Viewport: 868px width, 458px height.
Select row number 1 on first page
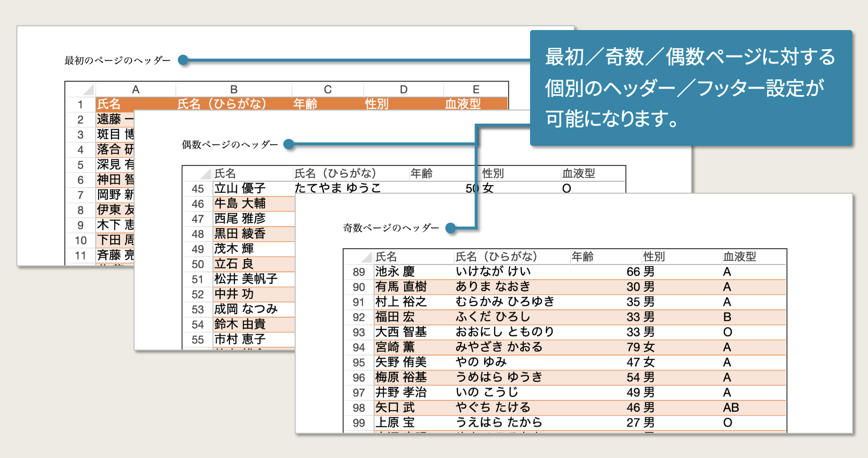[x=80, y=104]
